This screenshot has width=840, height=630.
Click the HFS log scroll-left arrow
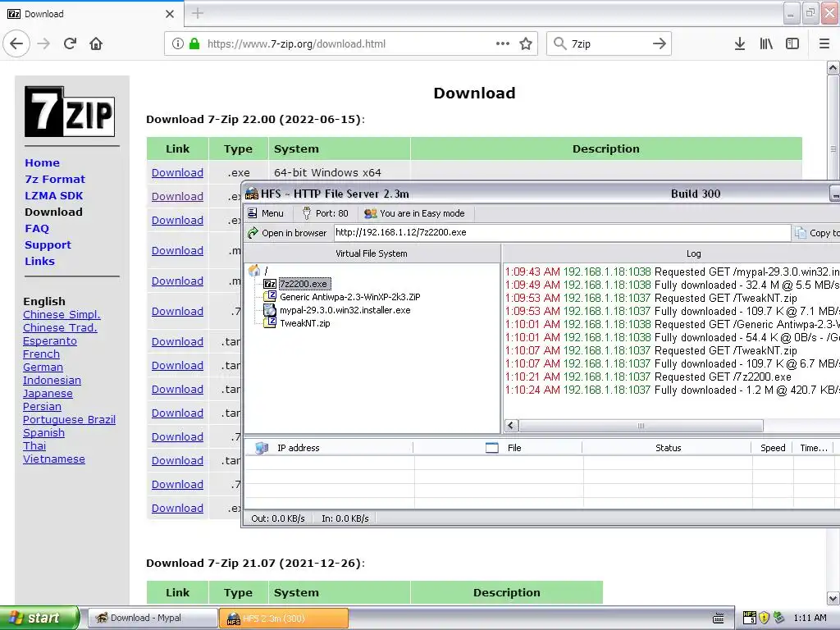coord(511,426)
